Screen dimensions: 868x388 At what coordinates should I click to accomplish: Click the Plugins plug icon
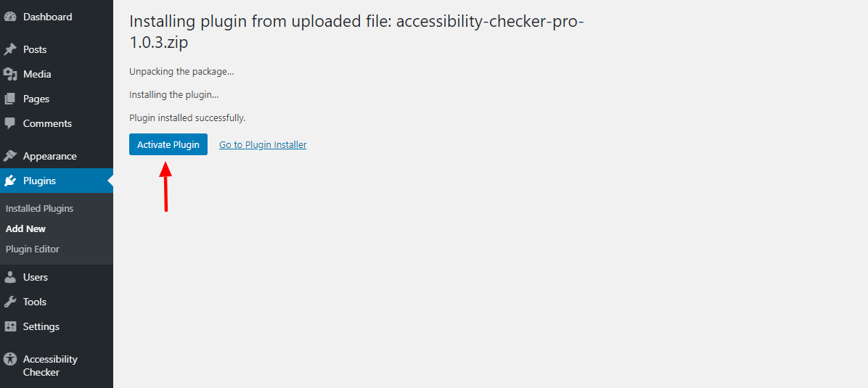10,181
